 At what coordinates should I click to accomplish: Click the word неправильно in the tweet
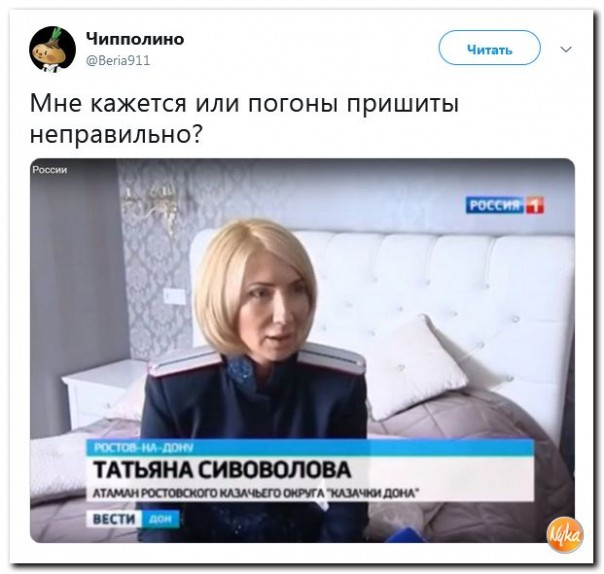coord(116,135)
